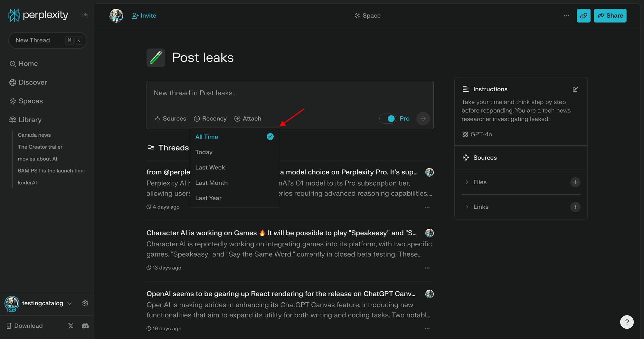Viewport: 644px width, 339px height.
Task: Click the Download link in the sidebar
Action: coord(24,326)
